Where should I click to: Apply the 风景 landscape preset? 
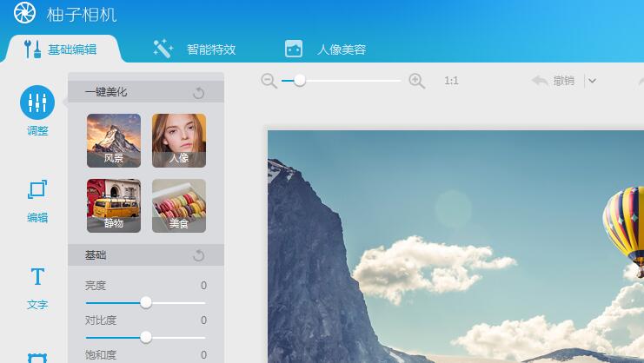[x=114, y=141]
